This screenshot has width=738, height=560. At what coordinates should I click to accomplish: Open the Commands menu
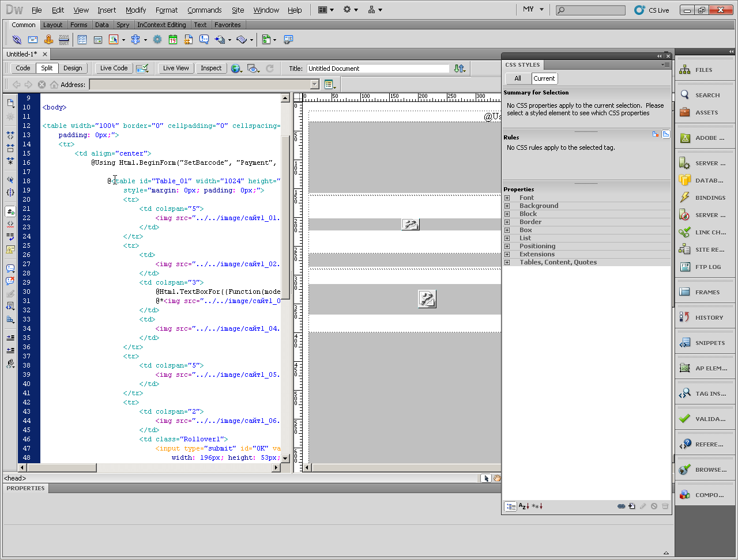pos(204,10)
